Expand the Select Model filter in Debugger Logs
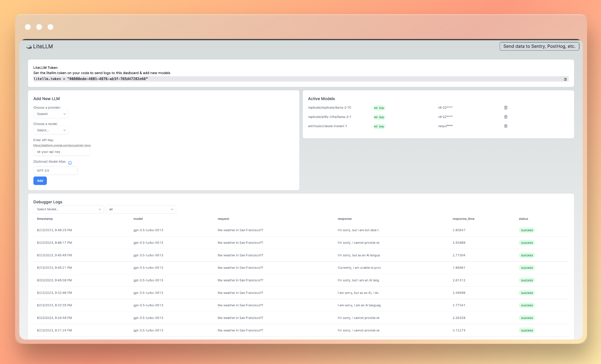Image resolution: width=601 pixels, height=364 pixels. 69,209
